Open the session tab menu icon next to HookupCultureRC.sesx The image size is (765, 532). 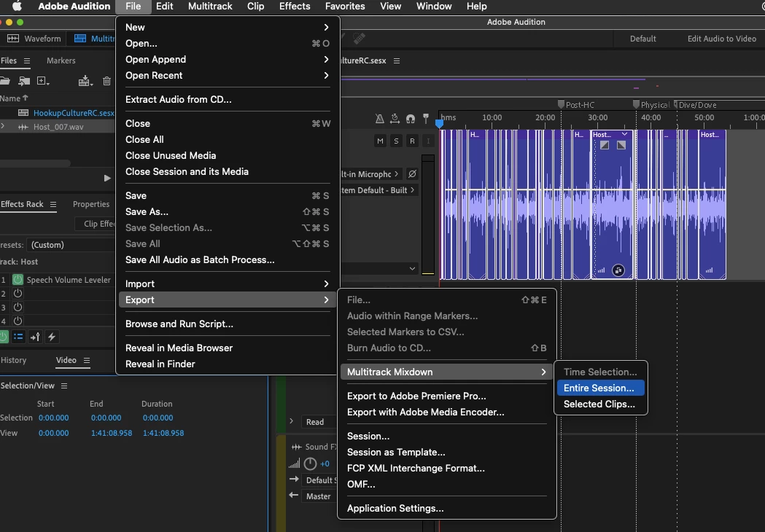(397, 60)
